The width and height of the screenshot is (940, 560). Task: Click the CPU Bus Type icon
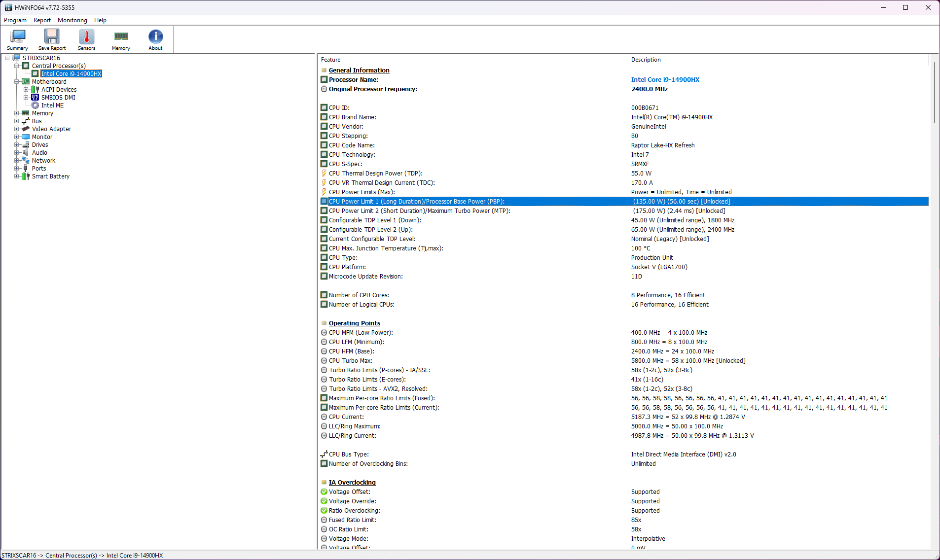pos(324,454)
